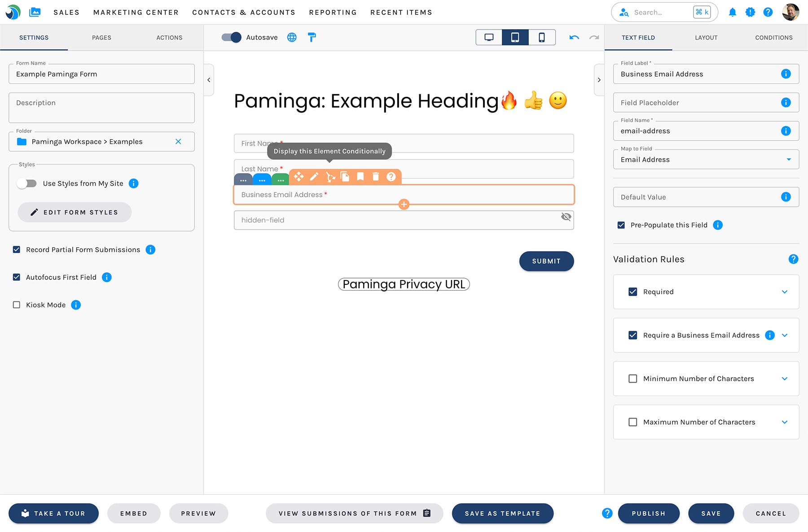The width and height of the screenshot is (808, 532).
Task: Click the info icon next to Field Label
Action: (786, 74)
